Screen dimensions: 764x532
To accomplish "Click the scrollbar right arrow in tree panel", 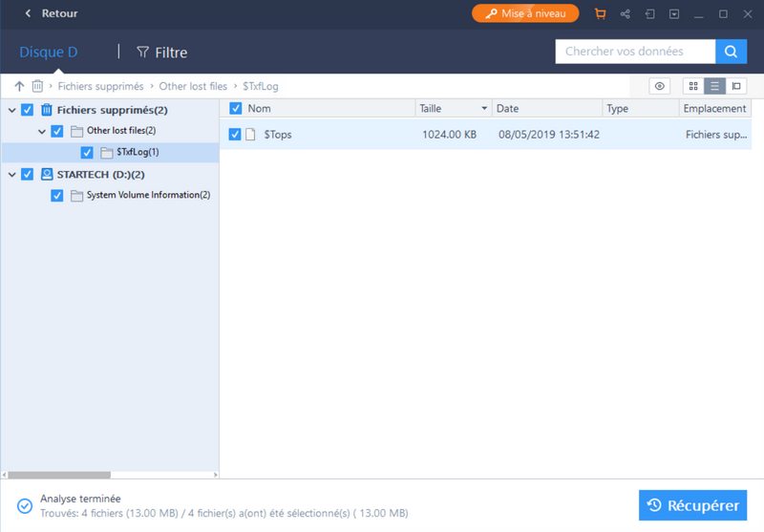I will tap(216, 475).
